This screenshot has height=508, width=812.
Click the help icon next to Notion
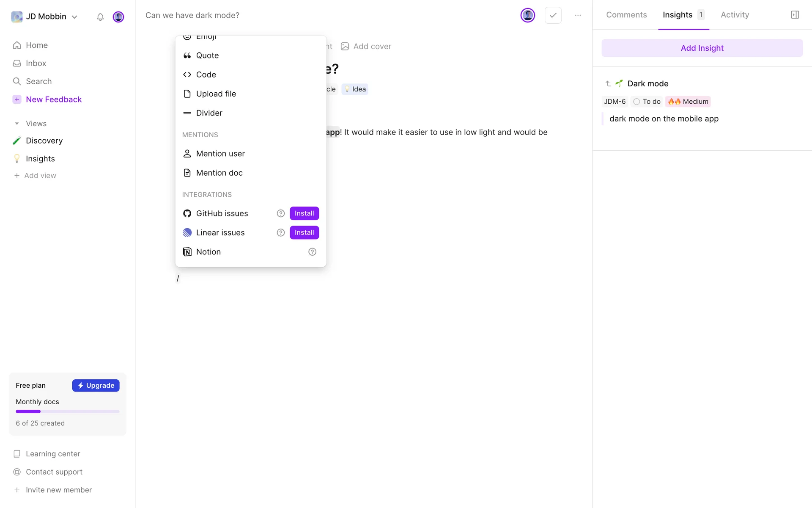(x=312, y=252)
